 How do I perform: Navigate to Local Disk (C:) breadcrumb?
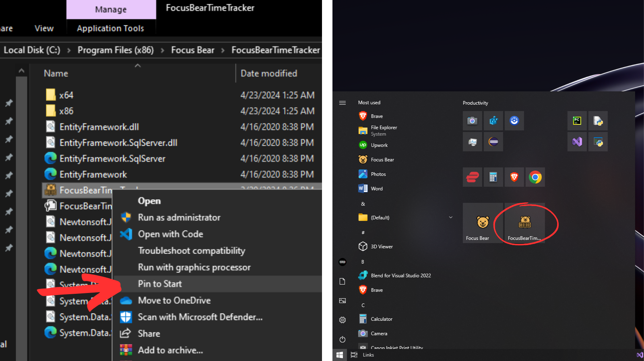coord(32,50)
